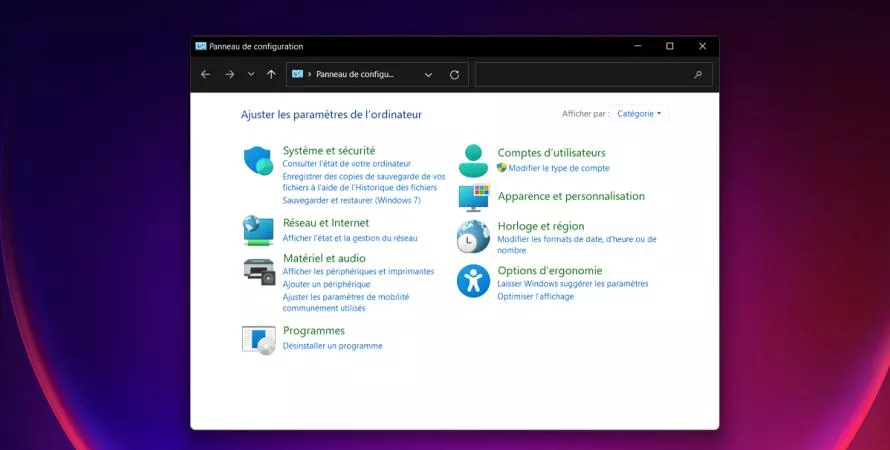
Task: Go forward with the right arrow button
Action: coord(229,74)
